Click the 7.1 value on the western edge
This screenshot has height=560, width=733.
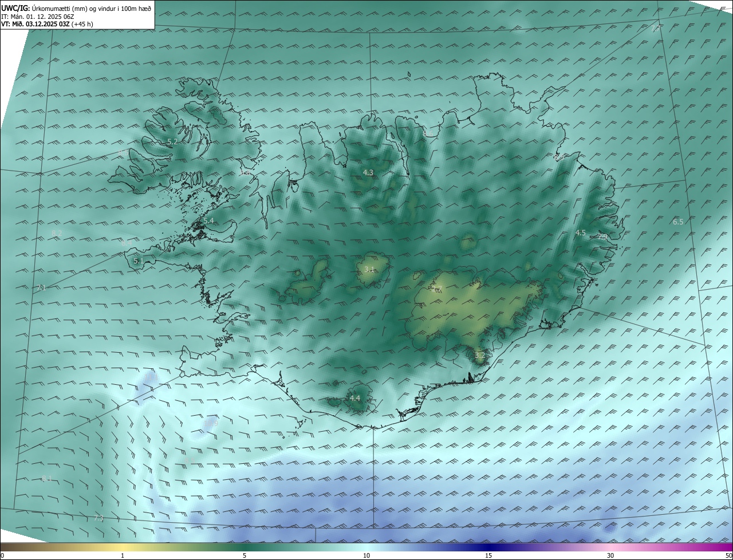(x=41, y=288)
